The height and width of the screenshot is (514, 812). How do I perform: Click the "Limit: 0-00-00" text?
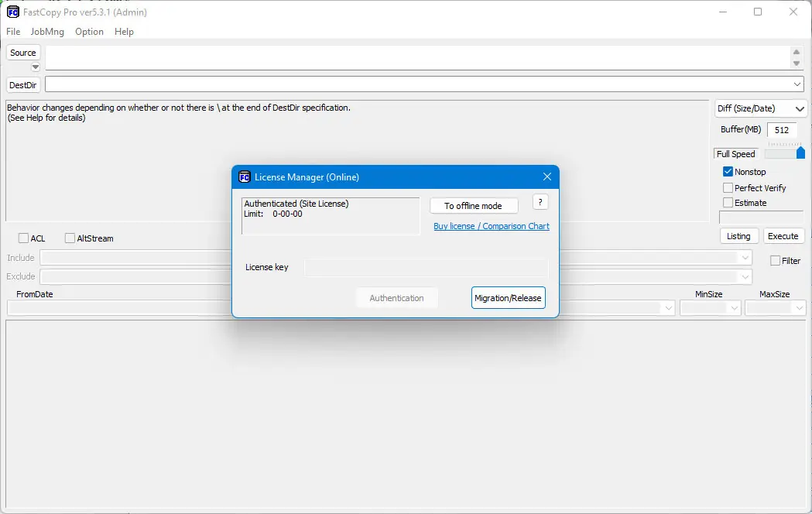273,214
